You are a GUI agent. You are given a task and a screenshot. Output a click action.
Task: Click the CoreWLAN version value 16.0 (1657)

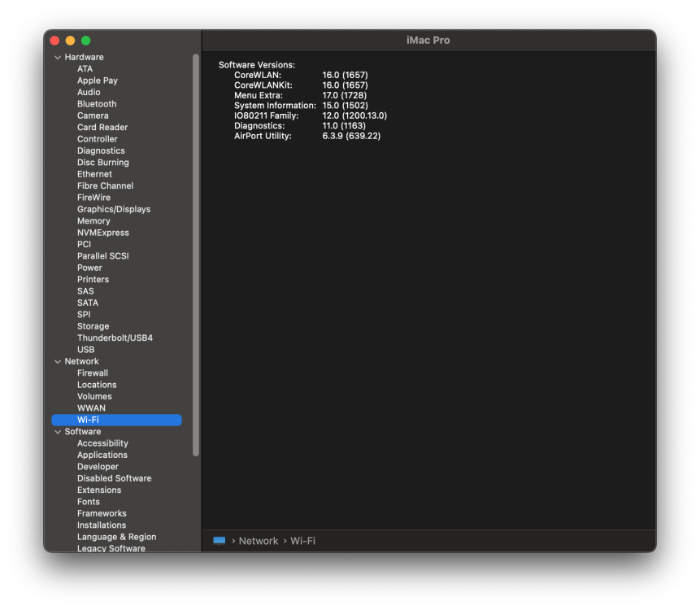click(345, 75)
